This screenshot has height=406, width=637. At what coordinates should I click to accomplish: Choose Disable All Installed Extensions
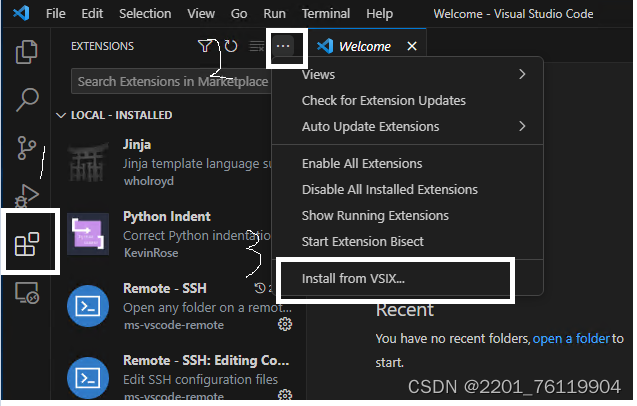click(x=408, y=189)
